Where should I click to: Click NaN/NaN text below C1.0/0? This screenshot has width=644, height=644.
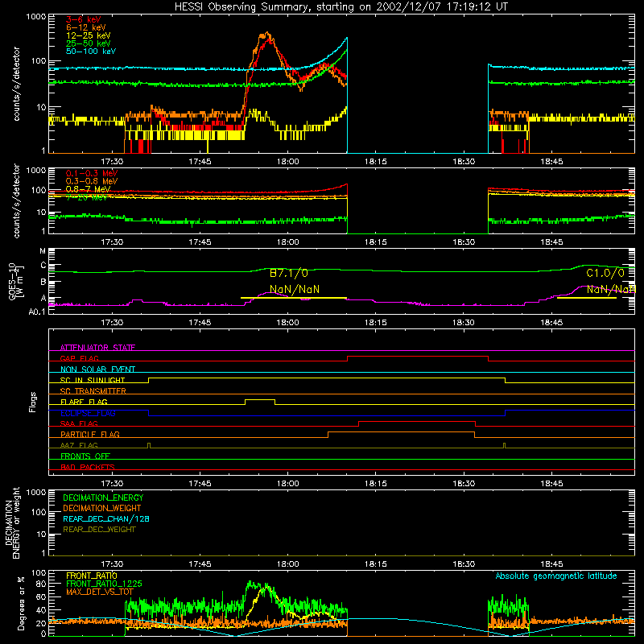click(611, 290)
